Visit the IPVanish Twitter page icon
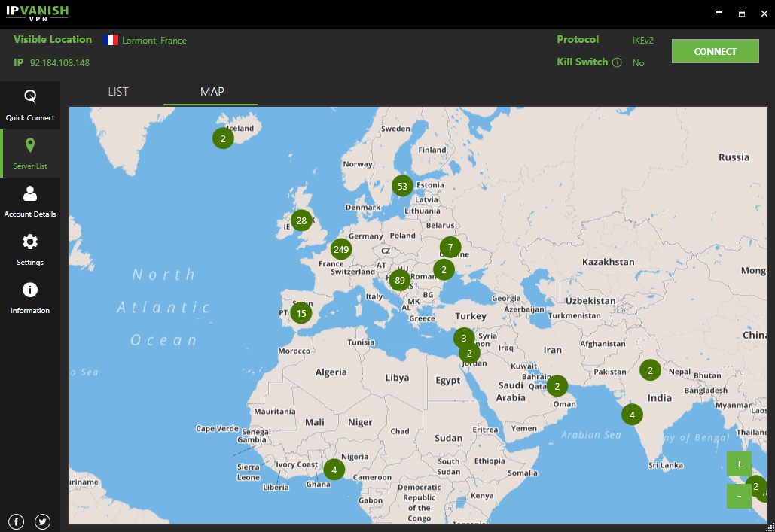The height and width of the screenshot is (532, 775). [42, 521]
